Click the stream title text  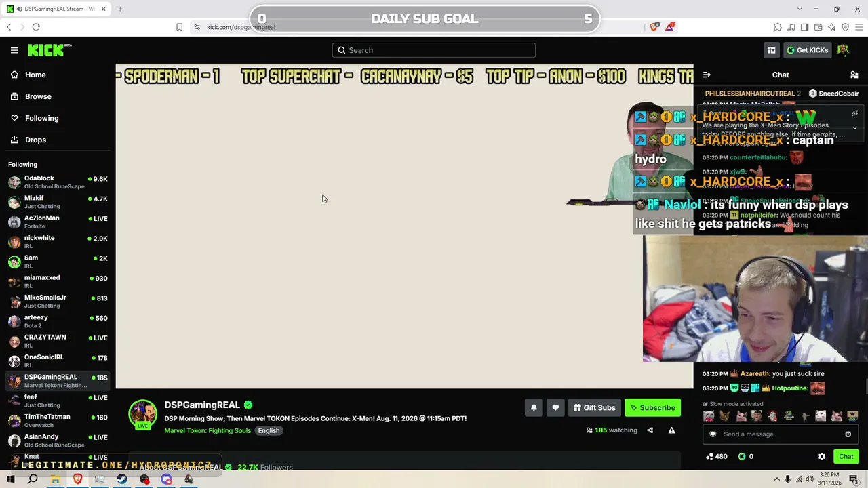tap(315, 418)
